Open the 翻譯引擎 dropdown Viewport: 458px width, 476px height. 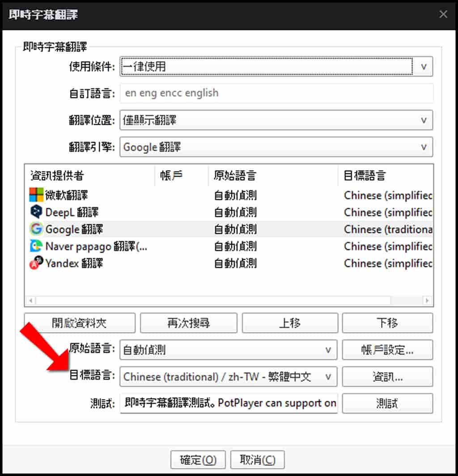click(276, 147)
